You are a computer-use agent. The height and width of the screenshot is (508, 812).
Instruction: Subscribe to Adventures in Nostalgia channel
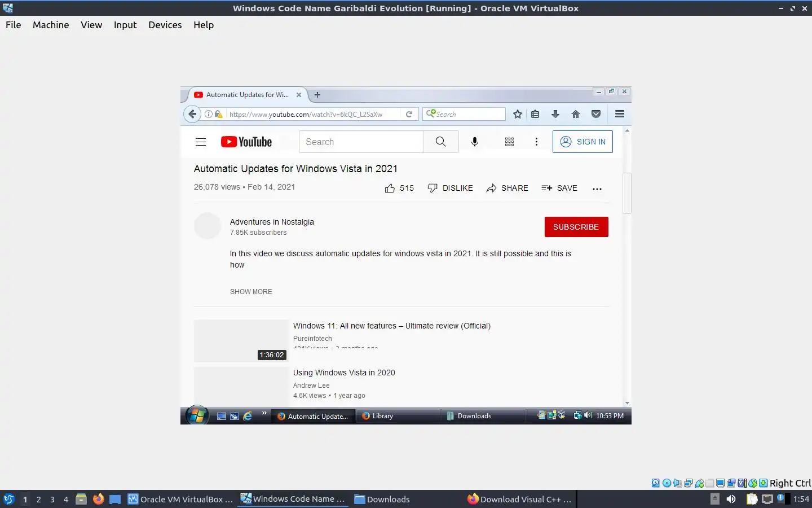[x=576, y=227]
